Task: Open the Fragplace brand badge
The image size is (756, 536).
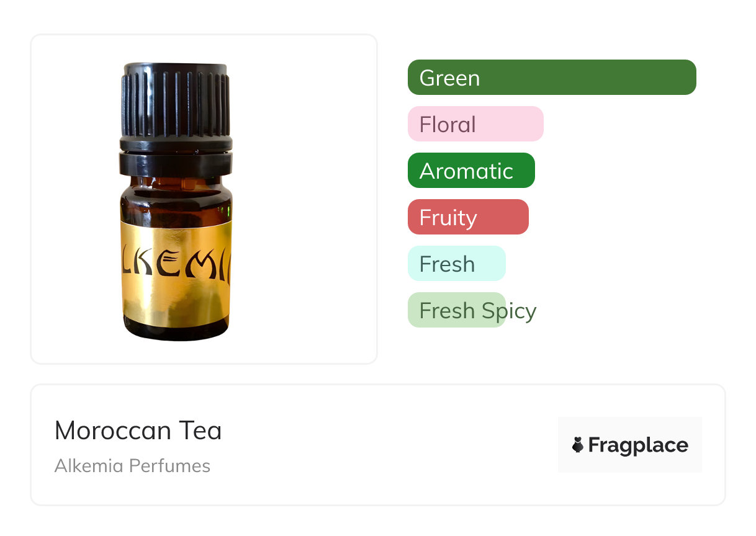Action: [x=630, y=445]
